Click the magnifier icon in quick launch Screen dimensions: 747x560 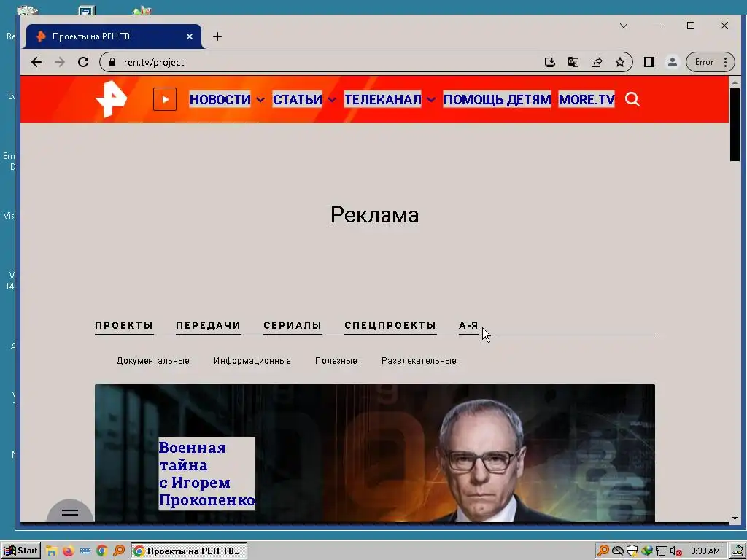(x=119, y=551)
